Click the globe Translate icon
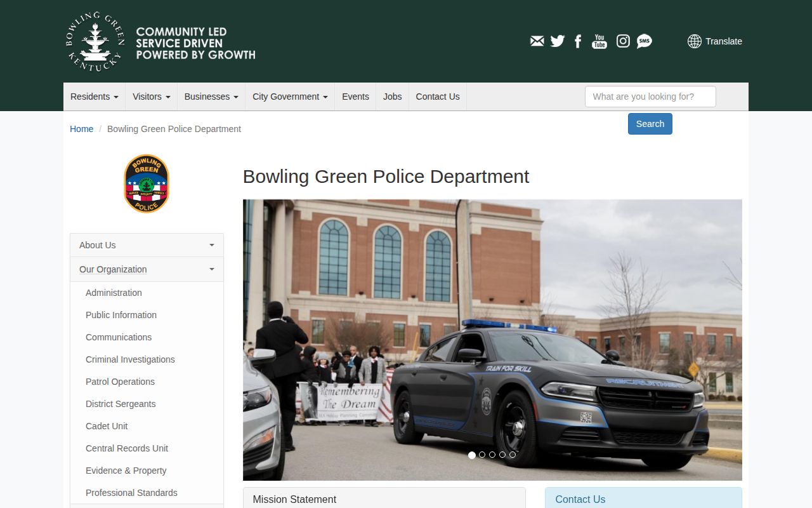This screenshot has width=812, height=508. 695,41
